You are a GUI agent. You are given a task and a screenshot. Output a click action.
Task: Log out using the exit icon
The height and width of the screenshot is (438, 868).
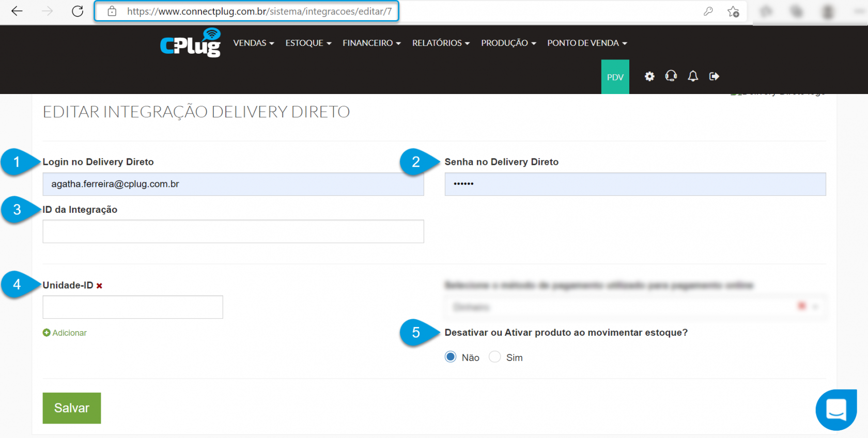tap(715, 76)
